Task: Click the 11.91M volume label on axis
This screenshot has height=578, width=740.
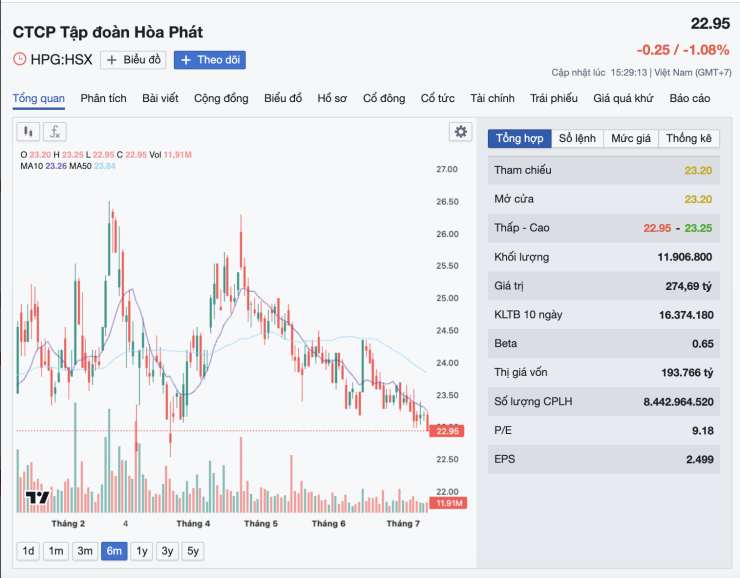Action: click(448, 503)
